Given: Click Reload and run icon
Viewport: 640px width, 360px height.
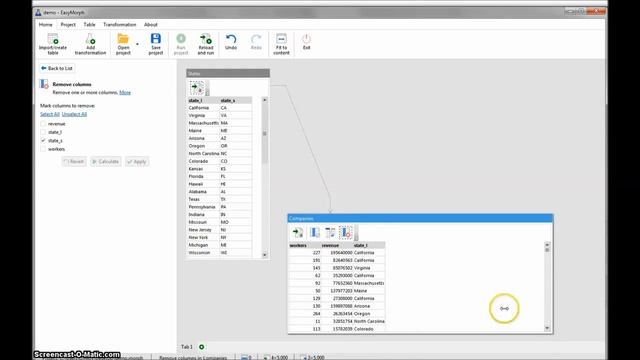Looking at the screenshot, I should pyautogui.click(x=206, y=39).
